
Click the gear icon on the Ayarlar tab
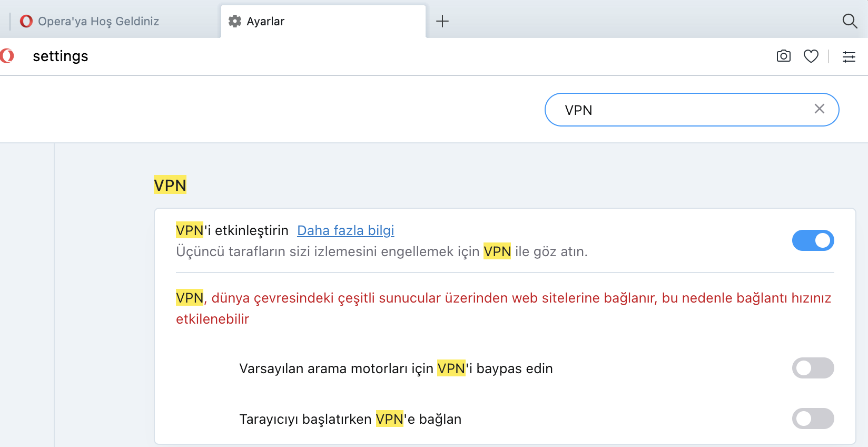235,21
